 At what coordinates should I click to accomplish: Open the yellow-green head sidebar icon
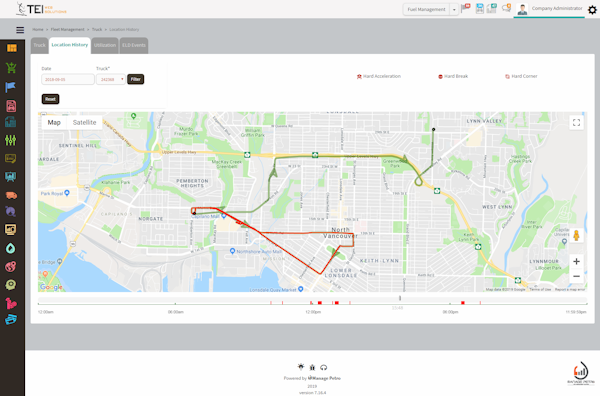click(11, 285)
